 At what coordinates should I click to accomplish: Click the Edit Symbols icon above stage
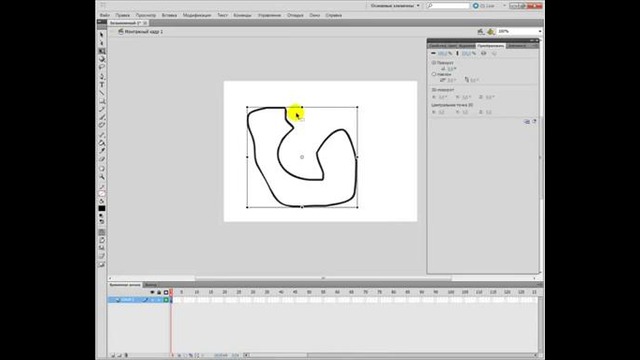tap(491, 31)
